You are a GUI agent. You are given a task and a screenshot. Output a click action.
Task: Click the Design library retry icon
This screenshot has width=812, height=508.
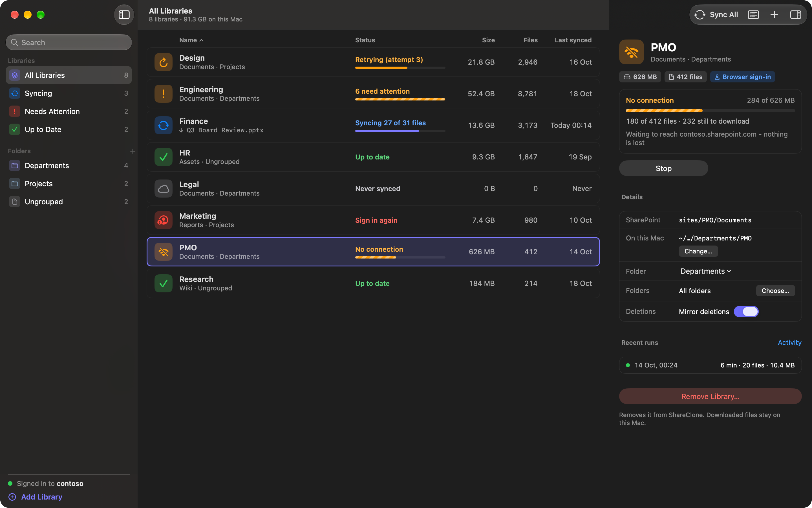(x=164, y=62)
